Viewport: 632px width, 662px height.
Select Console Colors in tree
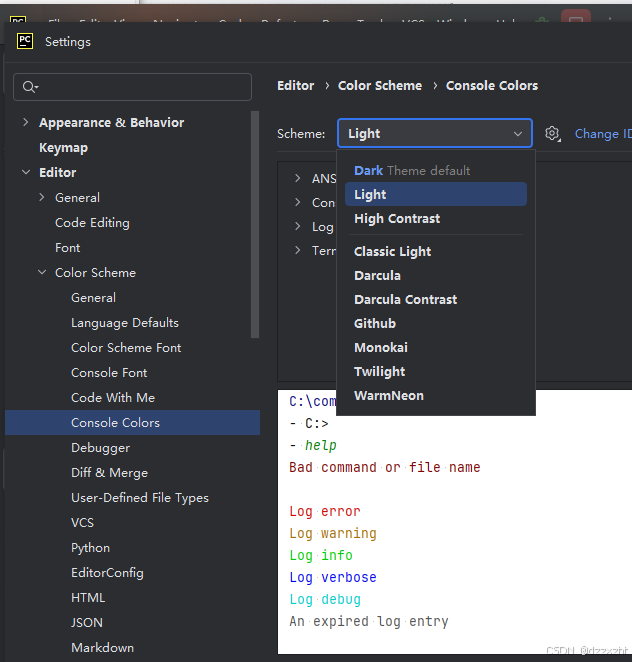(x=133, y=423)
